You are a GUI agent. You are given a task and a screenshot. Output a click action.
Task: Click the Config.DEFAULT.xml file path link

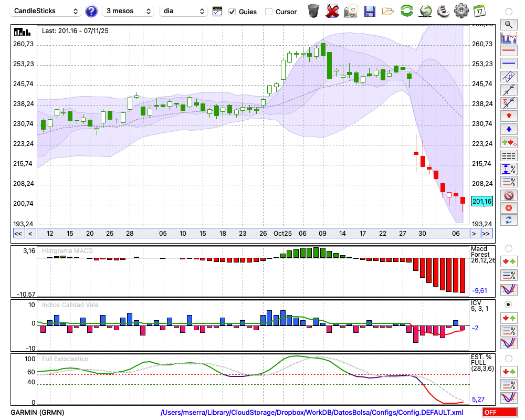point(312,412)
